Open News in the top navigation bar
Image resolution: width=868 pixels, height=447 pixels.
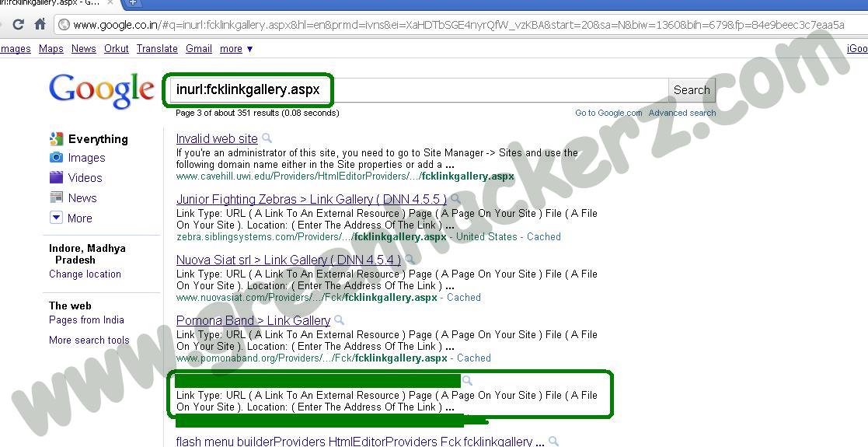coord(84,49)
